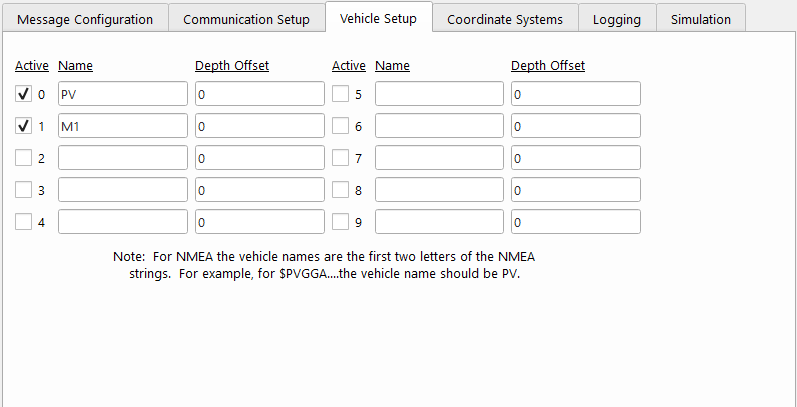Select the Name field for vehicle 8
Screen dimensions: 797x407
click(x=439, y=190)
